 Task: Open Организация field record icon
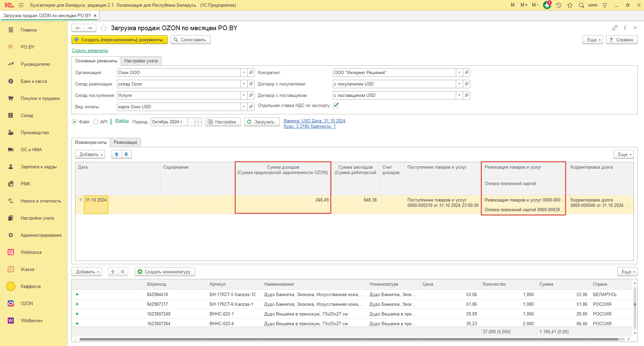[251, 72]
